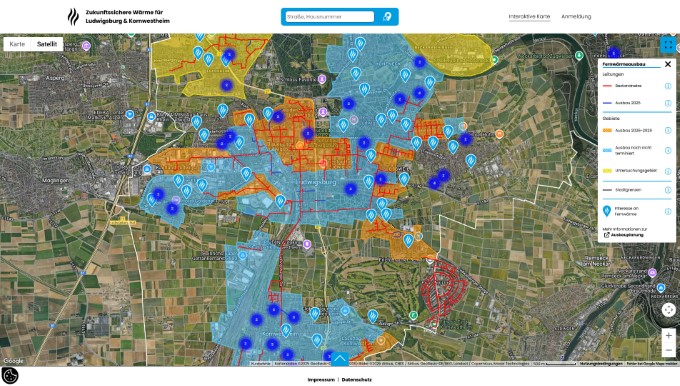This screenshot has height=386, width=680.
Task: Open the Interaktive Karte page
Action: point(529,16)
